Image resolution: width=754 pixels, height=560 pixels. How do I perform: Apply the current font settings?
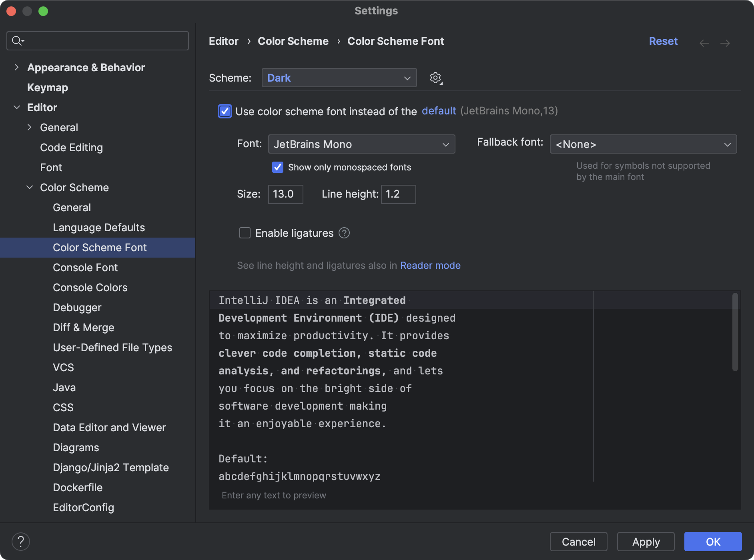[x=645, y=542]
